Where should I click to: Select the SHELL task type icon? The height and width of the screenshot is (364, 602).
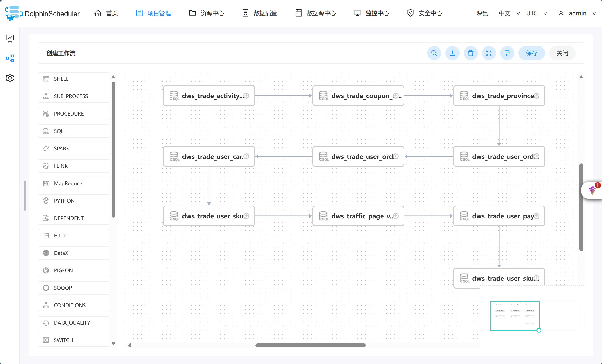[x=46, y=79]
